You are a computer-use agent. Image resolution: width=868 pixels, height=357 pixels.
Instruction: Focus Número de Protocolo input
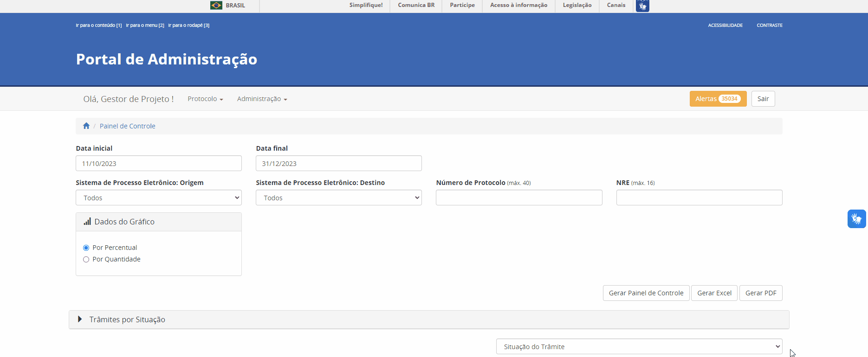click(519, 198)
